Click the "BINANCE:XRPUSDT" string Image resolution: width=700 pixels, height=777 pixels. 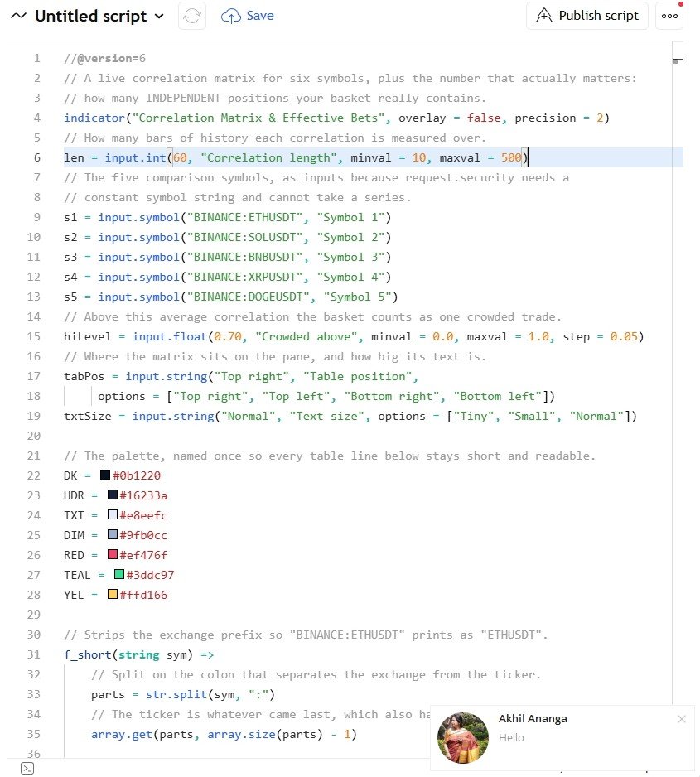coord(244,277)
